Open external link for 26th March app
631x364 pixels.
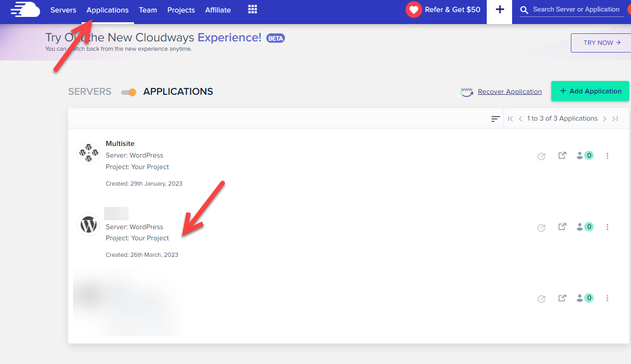562,226
